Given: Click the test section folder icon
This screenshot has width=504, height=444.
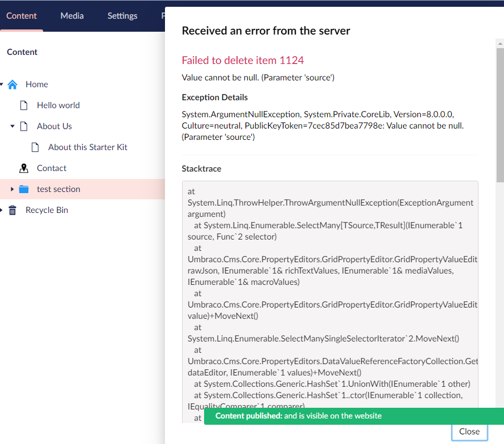Looking at the screenshot, I should pyautogui.click(x=24, y=189).
